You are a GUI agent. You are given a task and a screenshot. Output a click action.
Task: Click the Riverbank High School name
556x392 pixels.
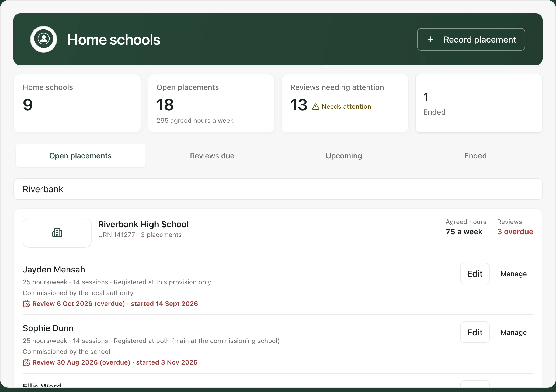point(143,224)
